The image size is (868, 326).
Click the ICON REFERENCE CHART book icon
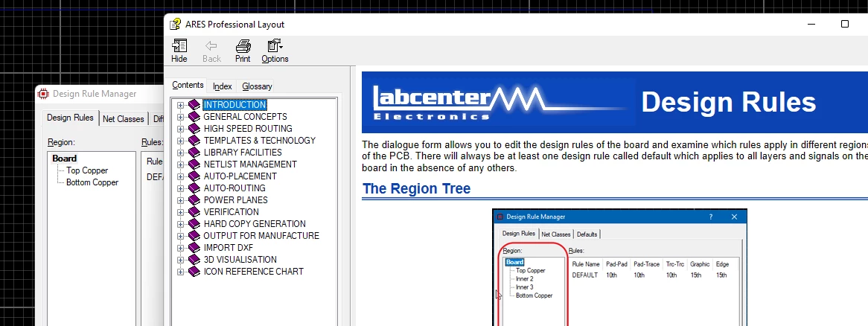pyautogui.click(x=194, y=271)
